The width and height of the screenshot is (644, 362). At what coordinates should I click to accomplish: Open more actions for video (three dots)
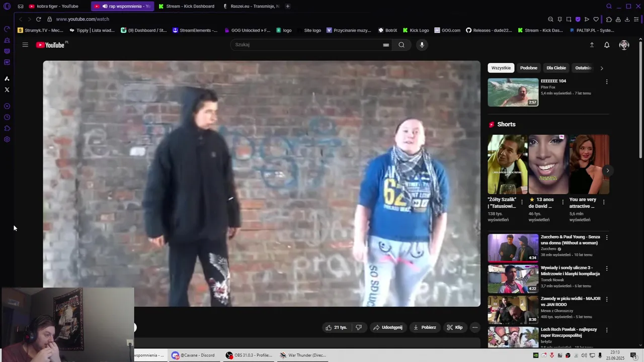[x=474, y=327]
